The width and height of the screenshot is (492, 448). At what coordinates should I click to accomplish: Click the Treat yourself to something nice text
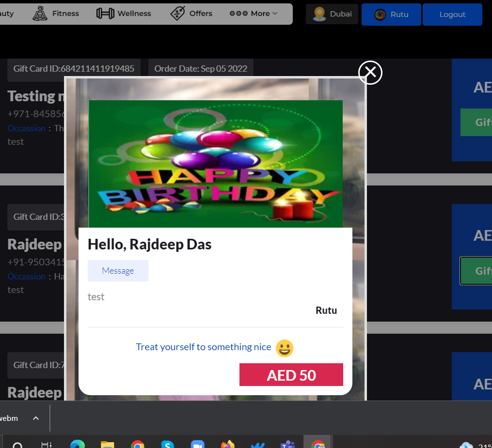[204, 347]
